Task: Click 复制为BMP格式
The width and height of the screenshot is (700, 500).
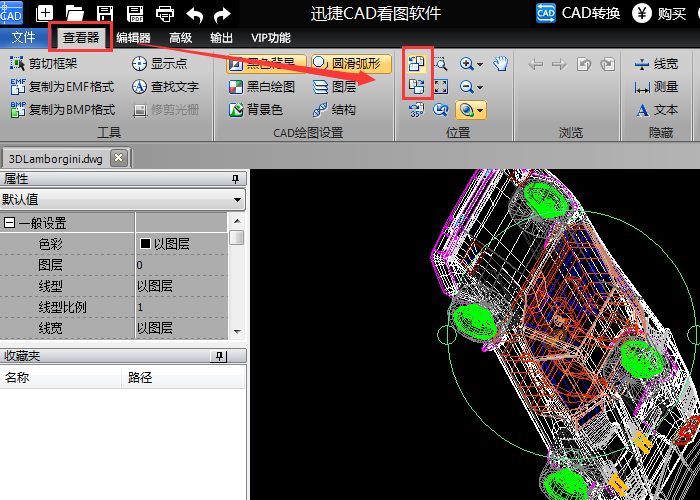Action: pyautogui.click(x=62, y=109)
